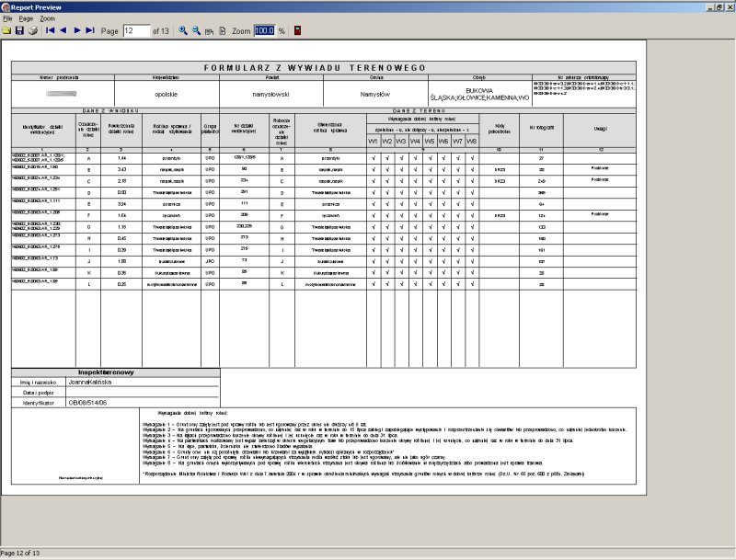Click the "BUKOWA" text in the header cell
This screenshot has height=560, width=736.
pyautogui.click(x=479, y=90)
